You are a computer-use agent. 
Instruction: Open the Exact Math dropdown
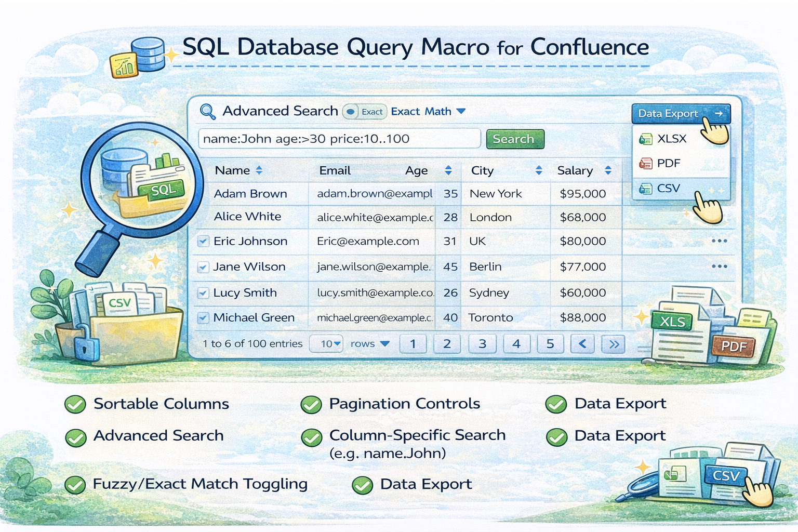[x=428, y=112]
